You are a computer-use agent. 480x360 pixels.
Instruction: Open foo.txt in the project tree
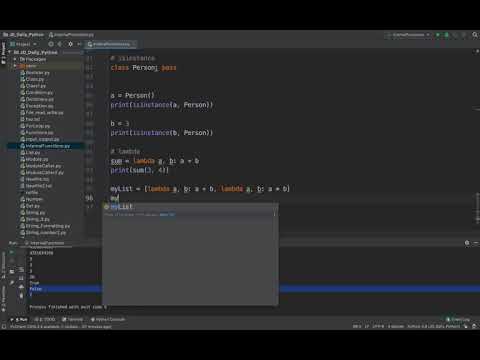[x=30, y=119]
